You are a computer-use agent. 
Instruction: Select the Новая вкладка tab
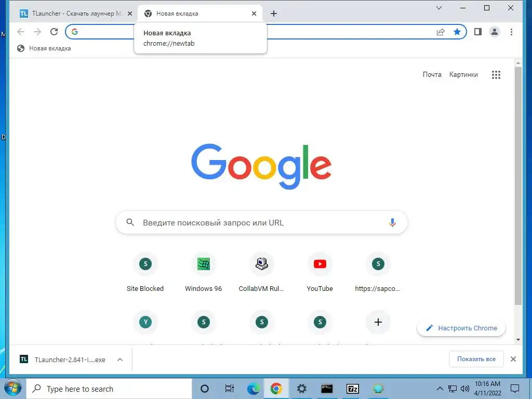coord(201,14)
